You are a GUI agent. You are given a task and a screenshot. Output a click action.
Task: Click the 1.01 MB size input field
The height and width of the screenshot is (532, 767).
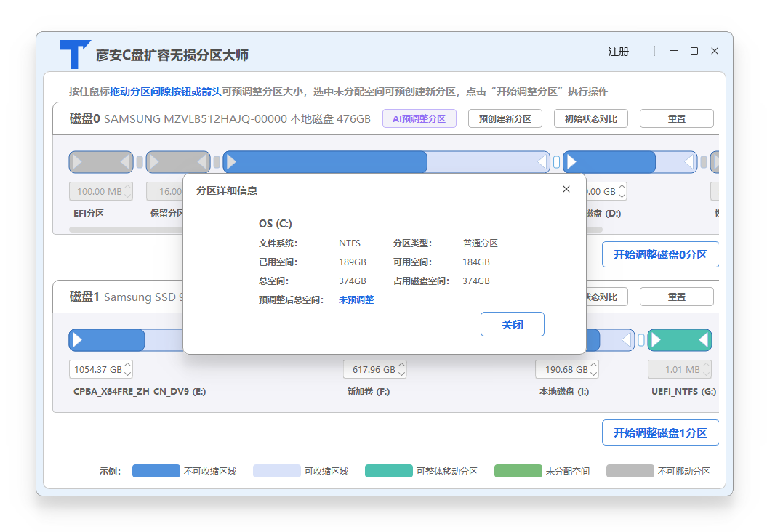pos(680,370)
